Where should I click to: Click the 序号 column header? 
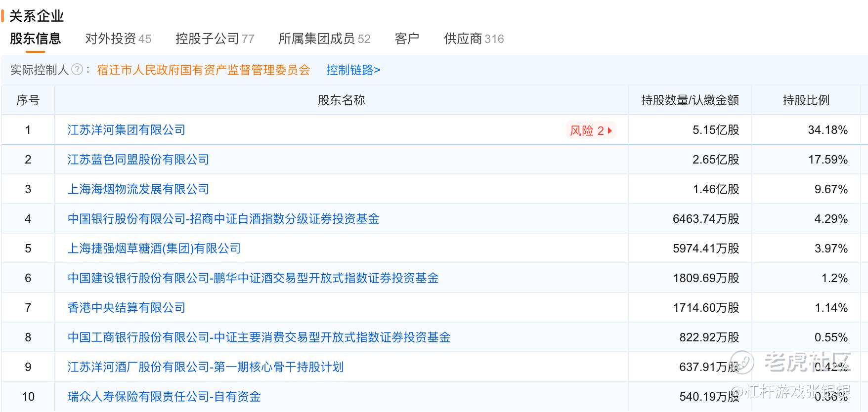pyautogui.click(x=28, y=100)
